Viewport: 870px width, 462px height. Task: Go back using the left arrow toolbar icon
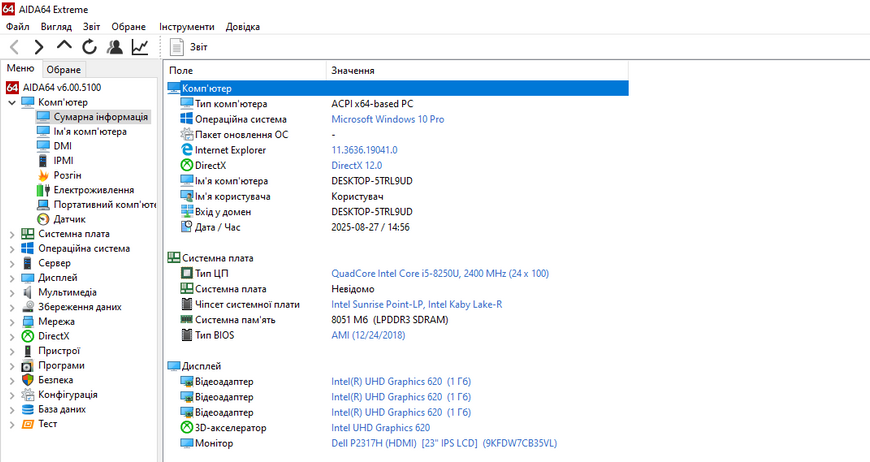click(15, 47)
